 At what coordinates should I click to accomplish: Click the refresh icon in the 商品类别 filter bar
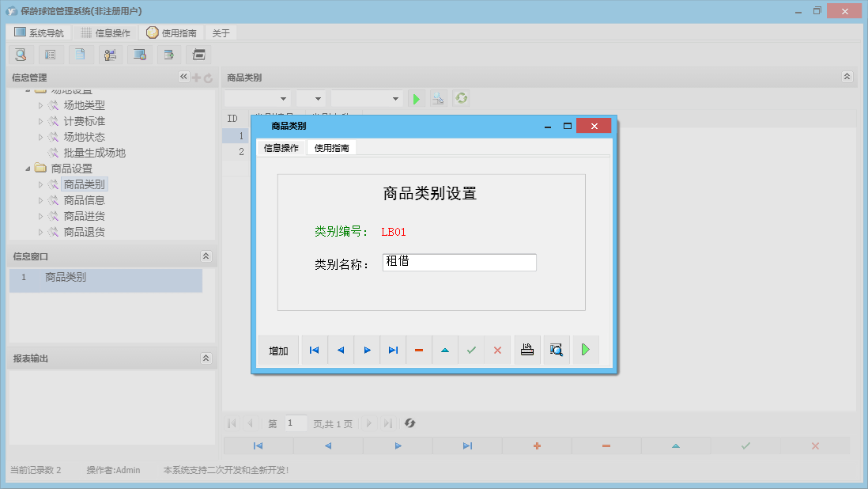(x=461, y=98)
